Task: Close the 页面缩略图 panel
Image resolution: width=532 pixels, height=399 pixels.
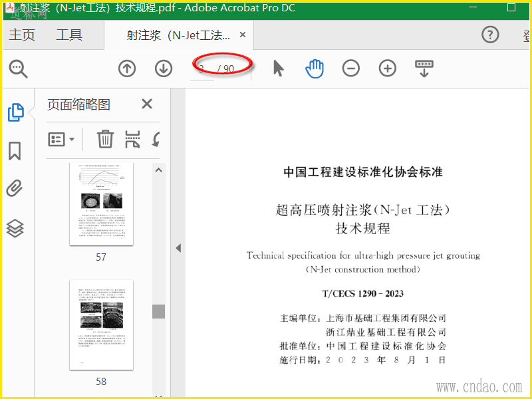Action: 147,104
